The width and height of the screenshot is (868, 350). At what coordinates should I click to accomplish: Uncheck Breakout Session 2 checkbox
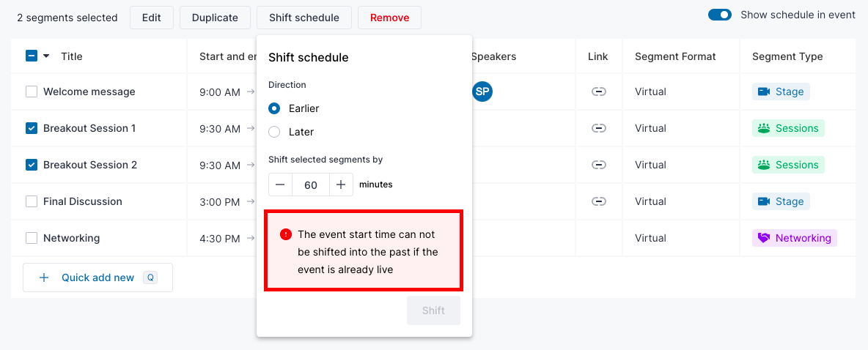point(32,165)
